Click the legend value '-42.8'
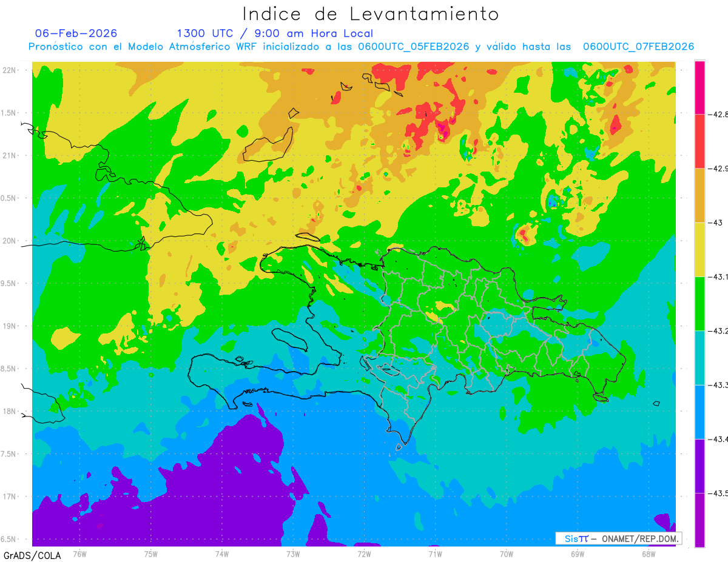The width and height of the screenshot is (728, 562). 717,114
